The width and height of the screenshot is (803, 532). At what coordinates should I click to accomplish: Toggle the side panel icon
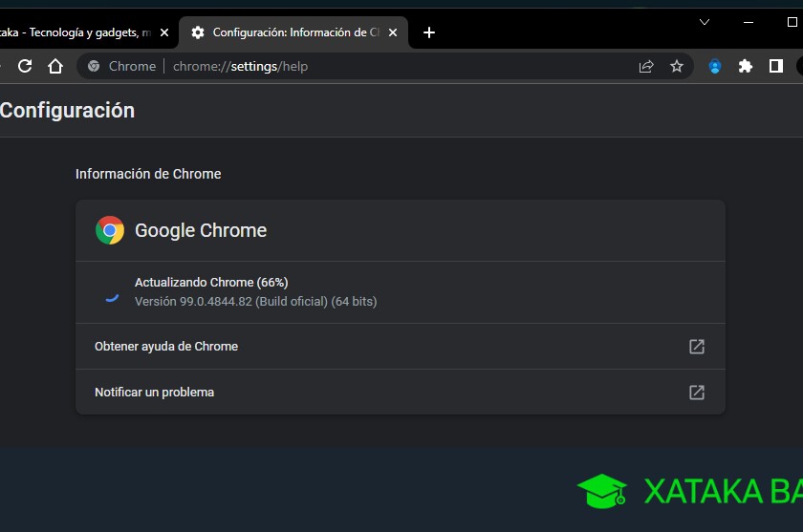(776, 66)
